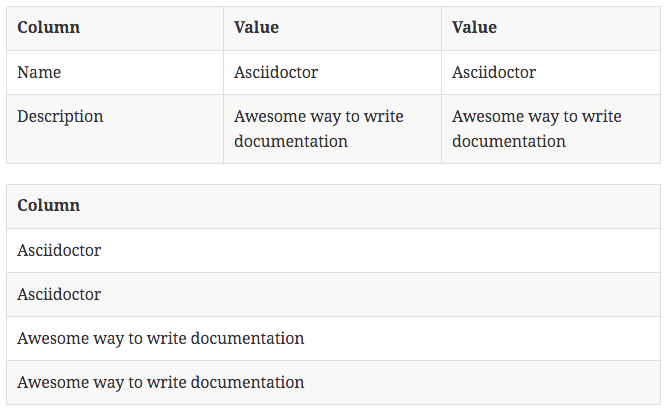The height and width of the screenshot is (413, 668).
Task: Click the description text under the last Value header
Action: coord(536,128)
